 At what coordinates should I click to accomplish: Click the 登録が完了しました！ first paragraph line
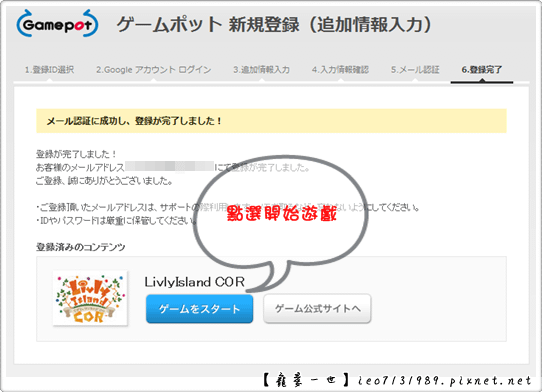tap(77, 154)
